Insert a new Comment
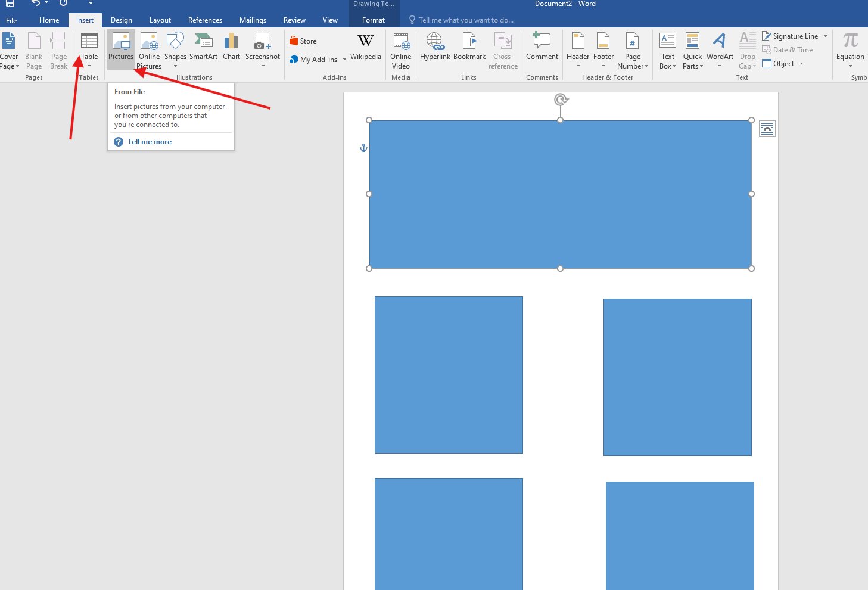Screen dimensions: 868x590 click(x=542, y=48)
